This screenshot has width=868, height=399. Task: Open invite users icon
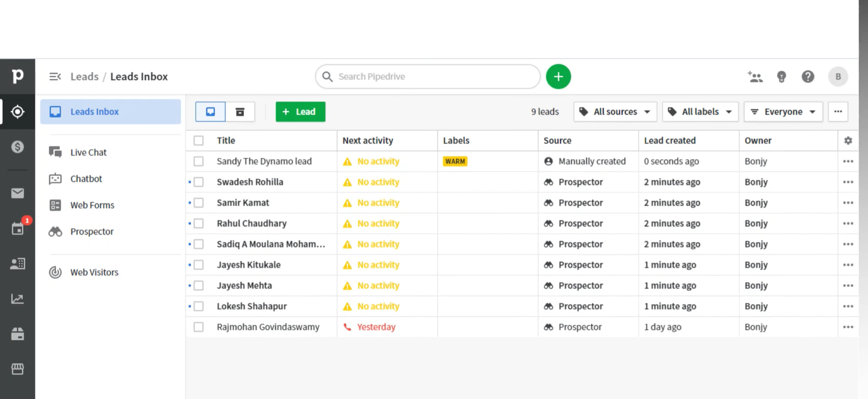click(755, 76)
